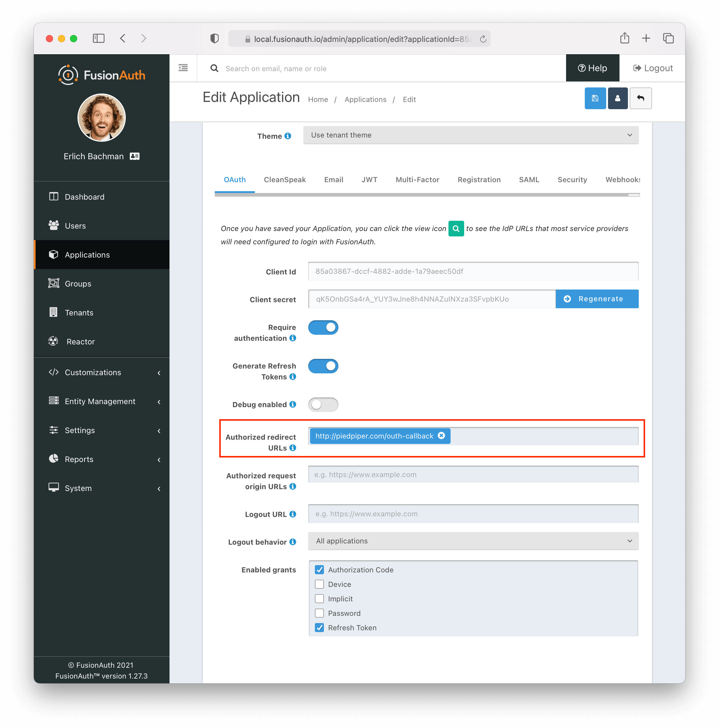This screenshot has height=728, width=719.
Task: Open the Groups sidebar item
Action: tap(101, 284)
